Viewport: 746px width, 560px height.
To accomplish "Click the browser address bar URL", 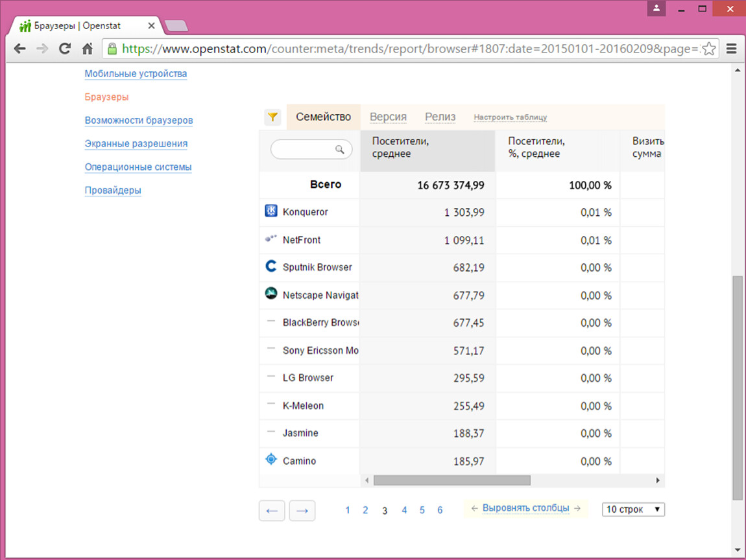I will pyautogui.click(x=410, y=49).
